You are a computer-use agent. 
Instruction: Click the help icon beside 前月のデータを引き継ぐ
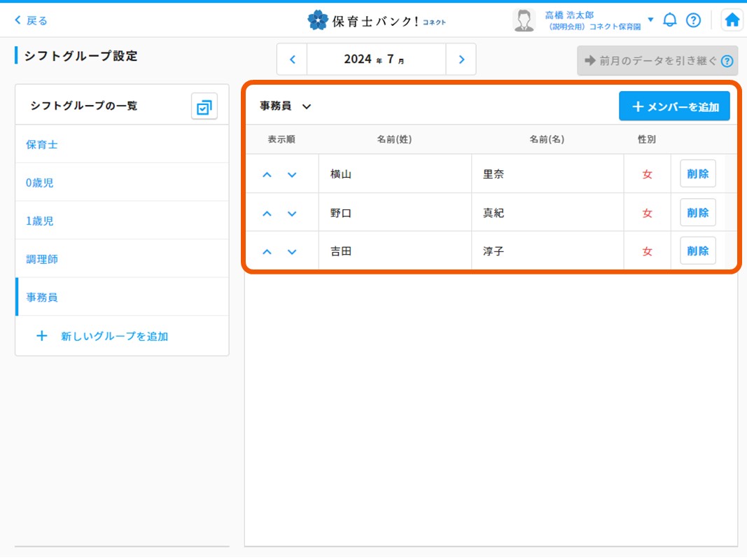727,61
